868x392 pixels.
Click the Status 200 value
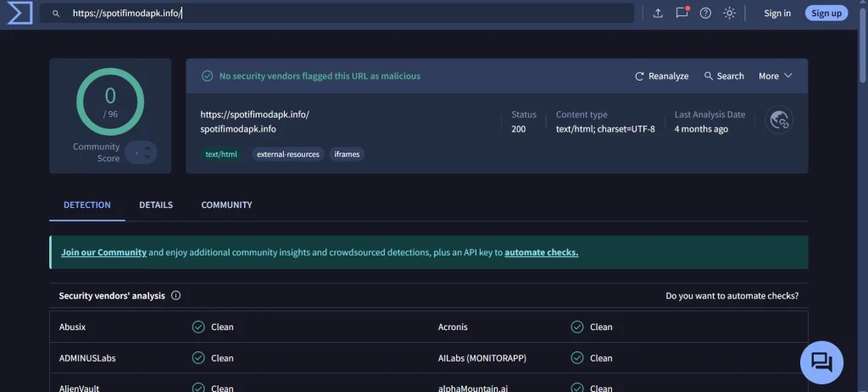pos(519,129)
